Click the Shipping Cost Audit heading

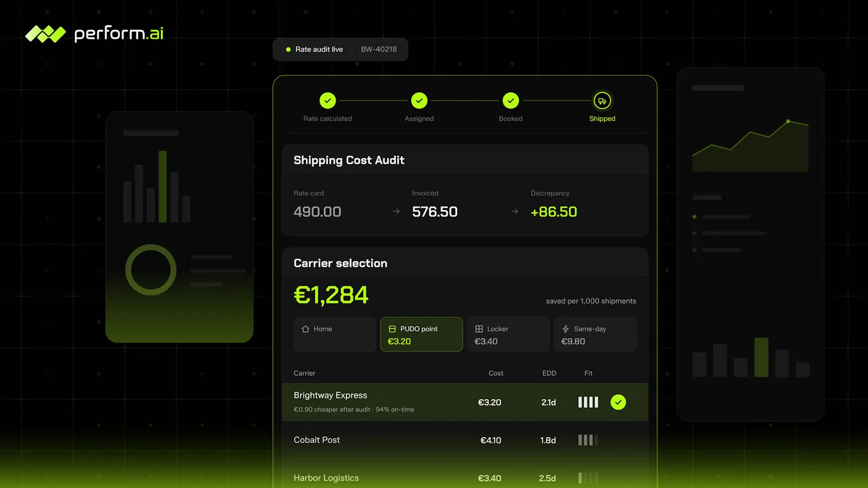349,160
